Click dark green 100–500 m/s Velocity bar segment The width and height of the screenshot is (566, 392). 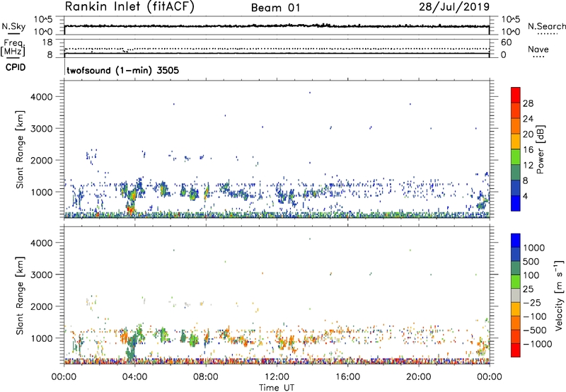pos(516,268)
